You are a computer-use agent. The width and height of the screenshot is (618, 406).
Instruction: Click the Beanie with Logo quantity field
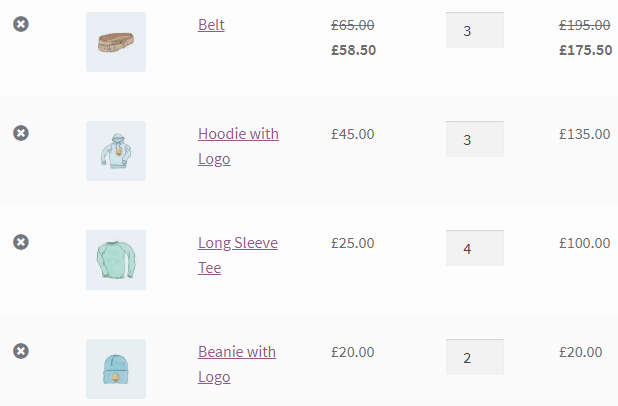click(x=475, y=357)
